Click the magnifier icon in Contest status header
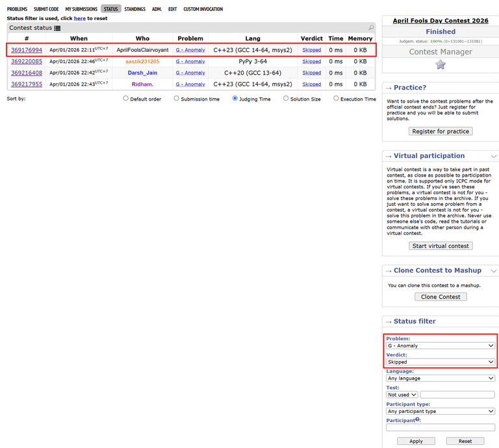499x448 pixels. click(371, 28)
